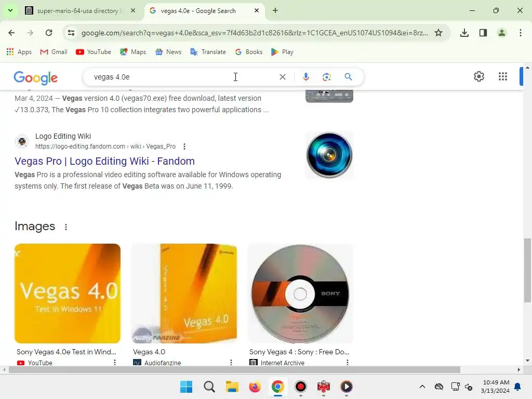
Task: Open options for Sony Vegas 4.0e Test image
Action: (115, 362)
